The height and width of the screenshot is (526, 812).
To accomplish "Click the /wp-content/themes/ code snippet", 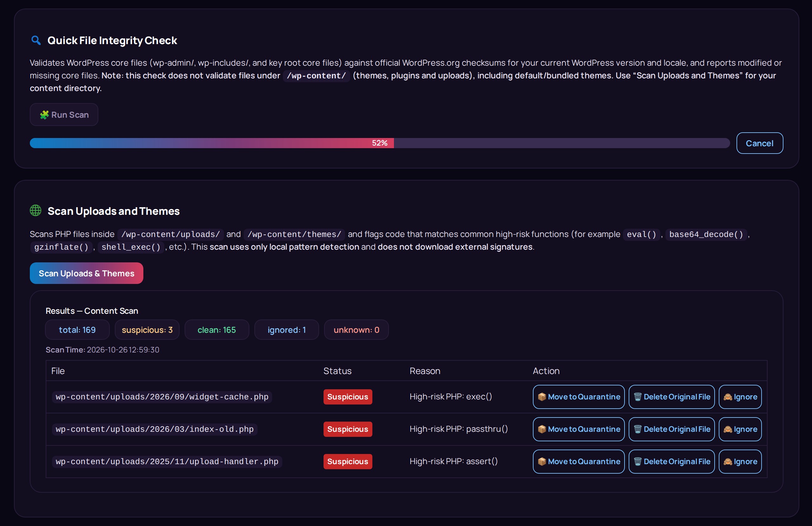I will 294,234.
